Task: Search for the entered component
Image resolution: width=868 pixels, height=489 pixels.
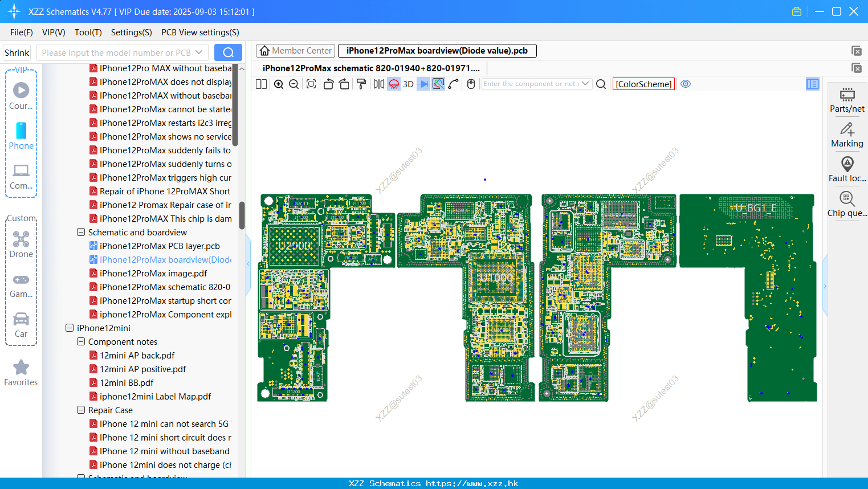Action: pyautogui.click(x=601, y=84)
